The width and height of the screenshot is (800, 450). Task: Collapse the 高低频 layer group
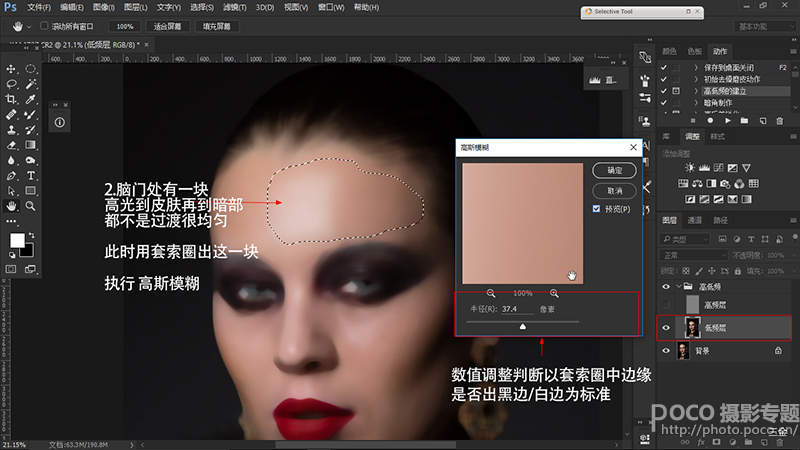(x=679, y=285)
